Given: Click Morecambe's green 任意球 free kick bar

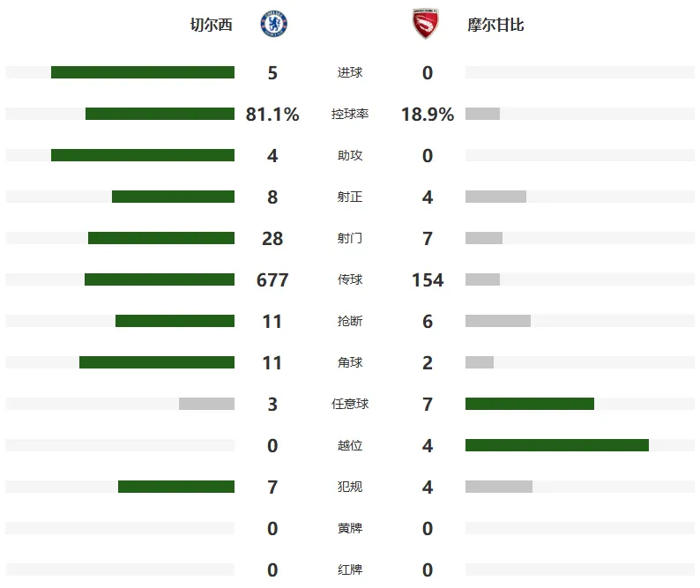Looking at the screenshot, I should (530, 404).
